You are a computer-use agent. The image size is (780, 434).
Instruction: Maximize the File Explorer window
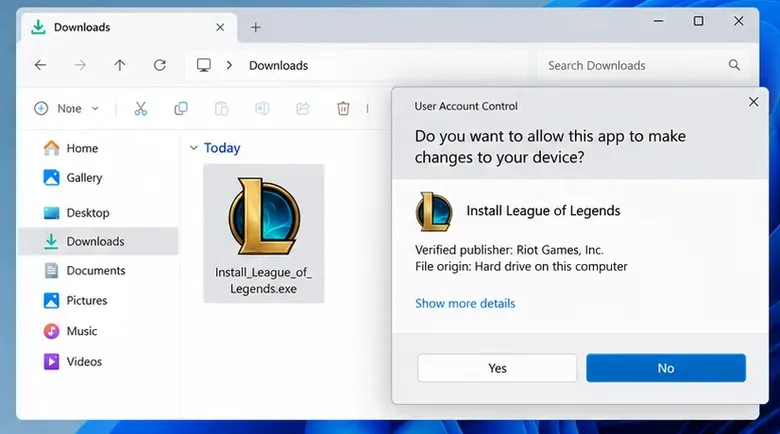tap(698, 21)
